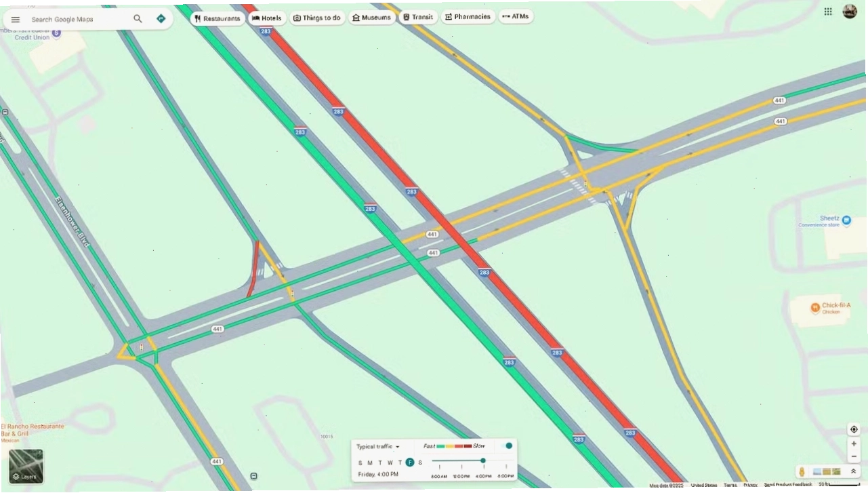Click the traffic time slider handle
Viewport: 868px width, 493px height.
(483, 460)
